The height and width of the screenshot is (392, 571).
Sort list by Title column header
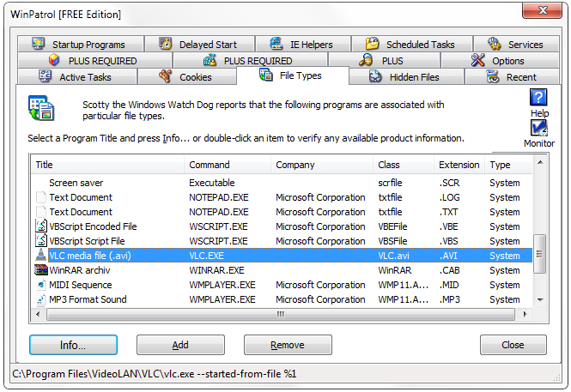(x=108, y=165)
